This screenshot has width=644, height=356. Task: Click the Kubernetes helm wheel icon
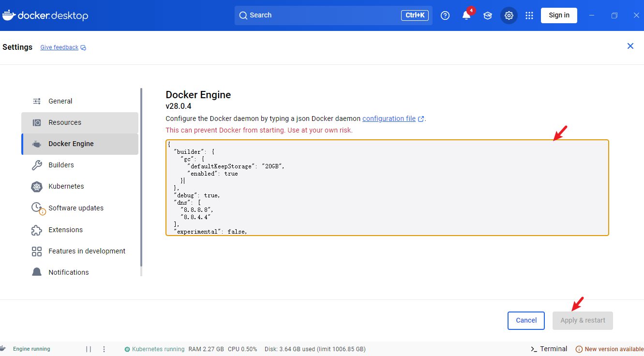pyautogui.click(x=37, y=187)
